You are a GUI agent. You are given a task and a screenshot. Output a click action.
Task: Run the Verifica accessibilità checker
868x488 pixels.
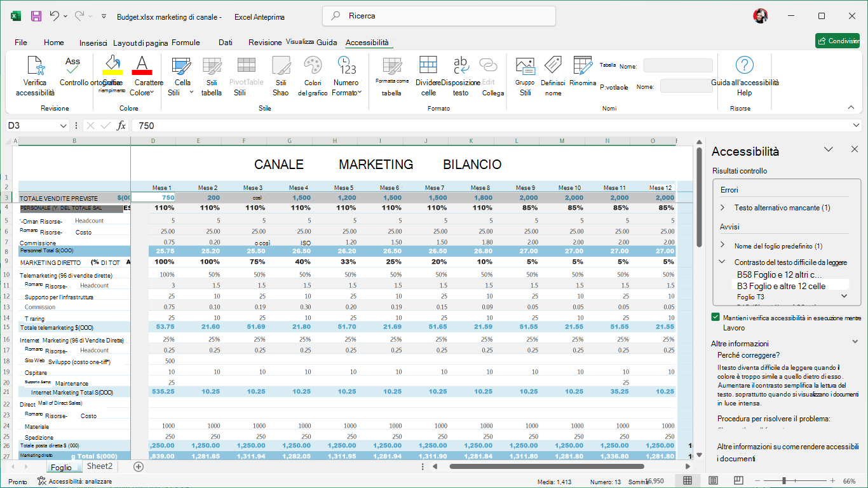coord(35,76)
